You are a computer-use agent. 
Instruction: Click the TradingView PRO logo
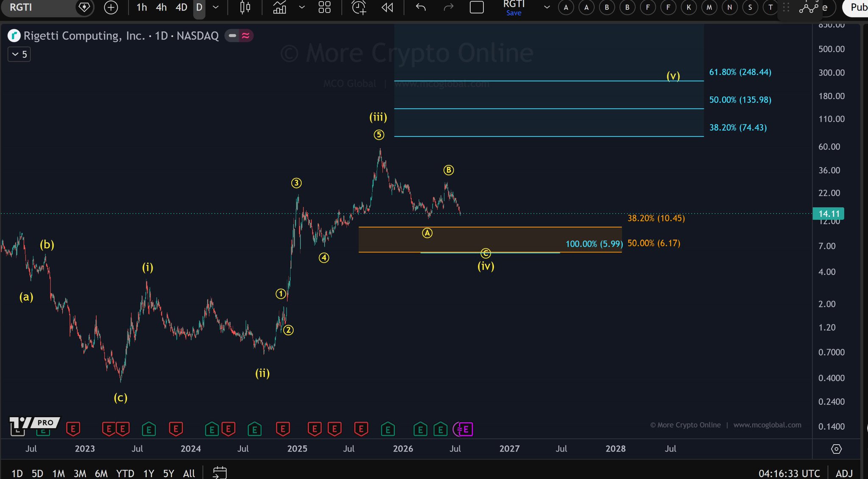[x=34, y=422]
